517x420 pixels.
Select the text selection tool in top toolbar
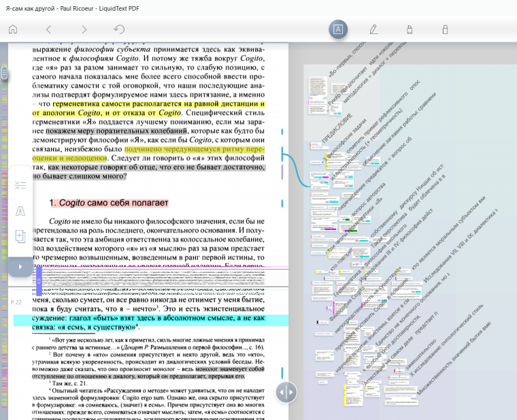pos(338,29)
